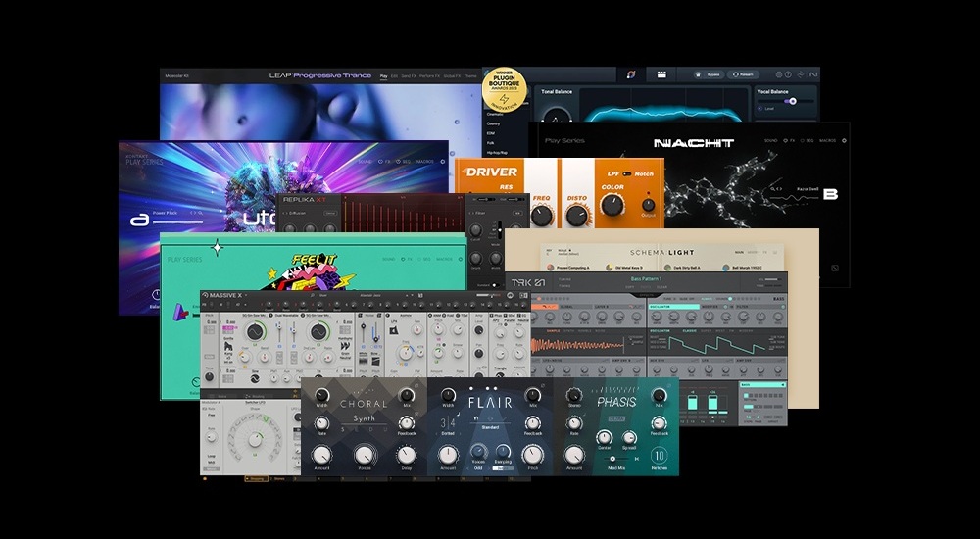
Task: Click the Dark Dirty Bell A sound icon
Action: click(668, 268)
